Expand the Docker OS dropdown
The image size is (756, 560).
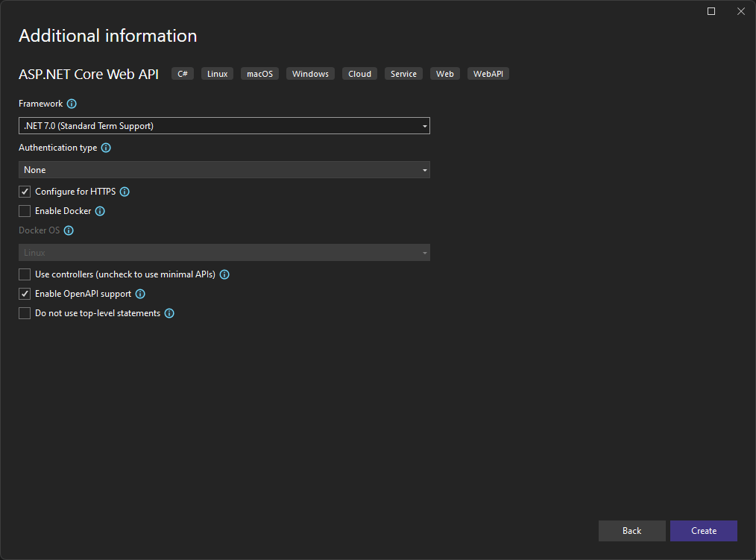tap(424, 252)
